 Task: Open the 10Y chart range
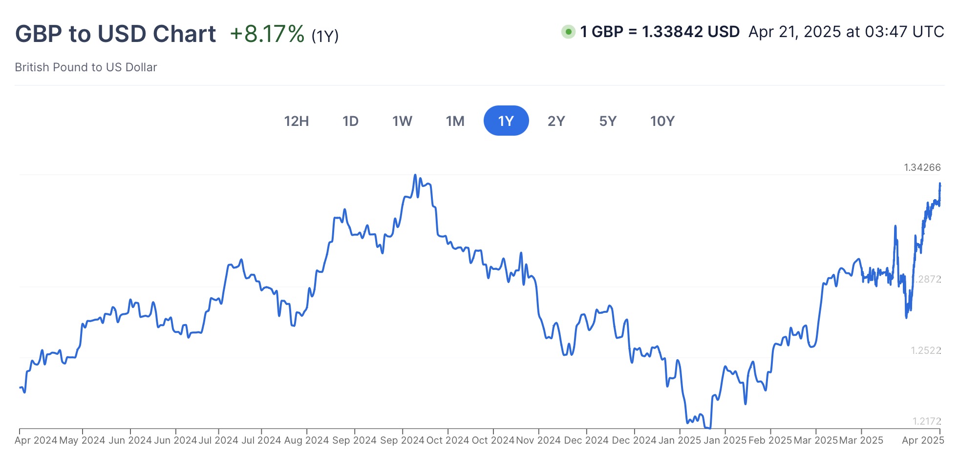662,121
